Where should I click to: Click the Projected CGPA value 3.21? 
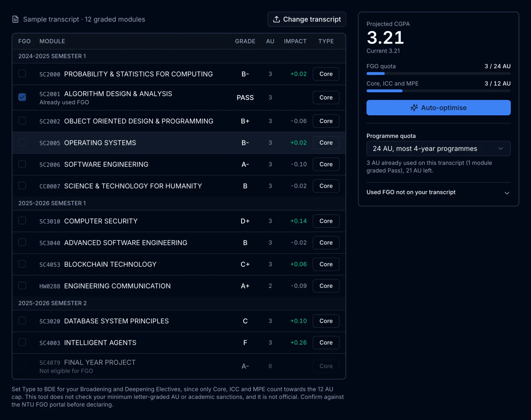pyautogui.click(x=385, y=37)
